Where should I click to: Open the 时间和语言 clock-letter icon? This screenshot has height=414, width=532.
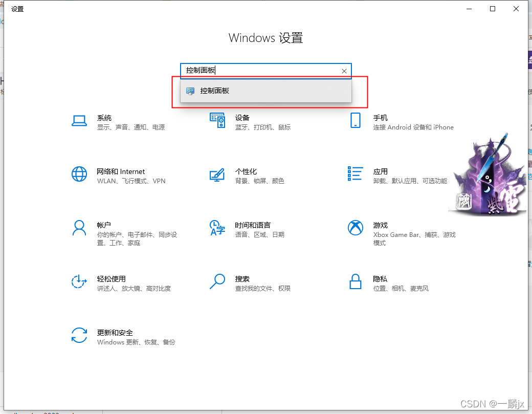[x=217, y=228]
